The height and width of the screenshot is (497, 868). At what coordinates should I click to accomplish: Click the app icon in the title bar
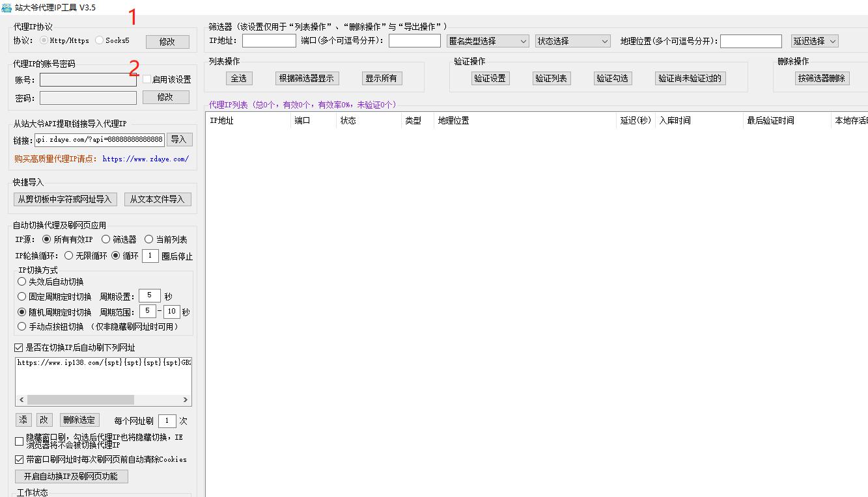click(7, 7)
